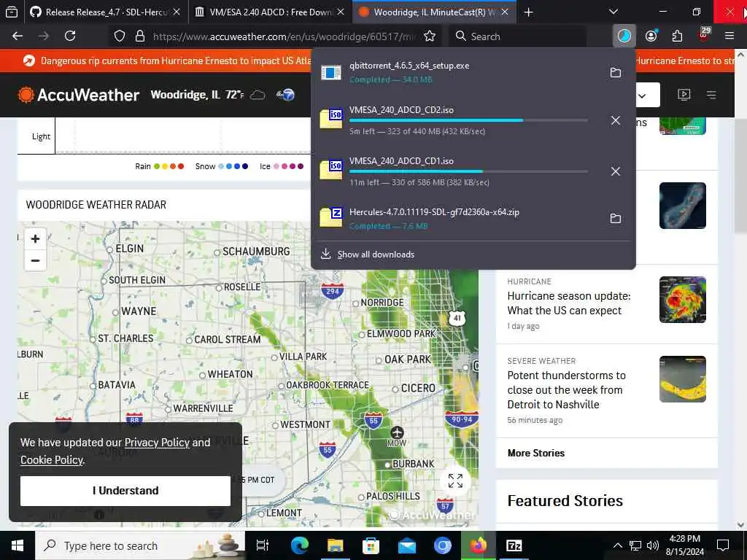The width and height of the screenshot is (747, 560).
Task: Open AccuWeather site menu icon
Action: click(x=711, y=95)
